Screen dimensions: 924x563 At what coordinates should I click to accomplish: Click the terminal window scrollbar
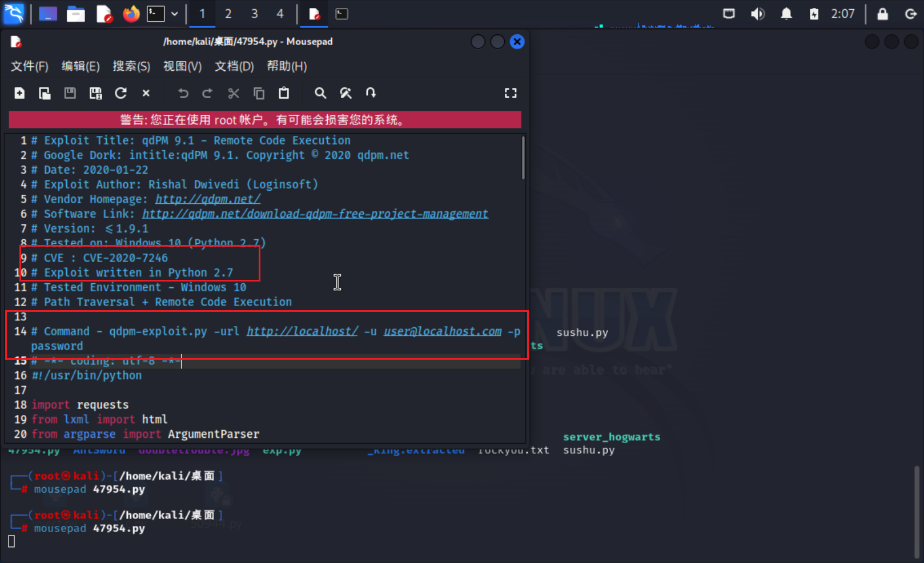click(x=917, y=512)
